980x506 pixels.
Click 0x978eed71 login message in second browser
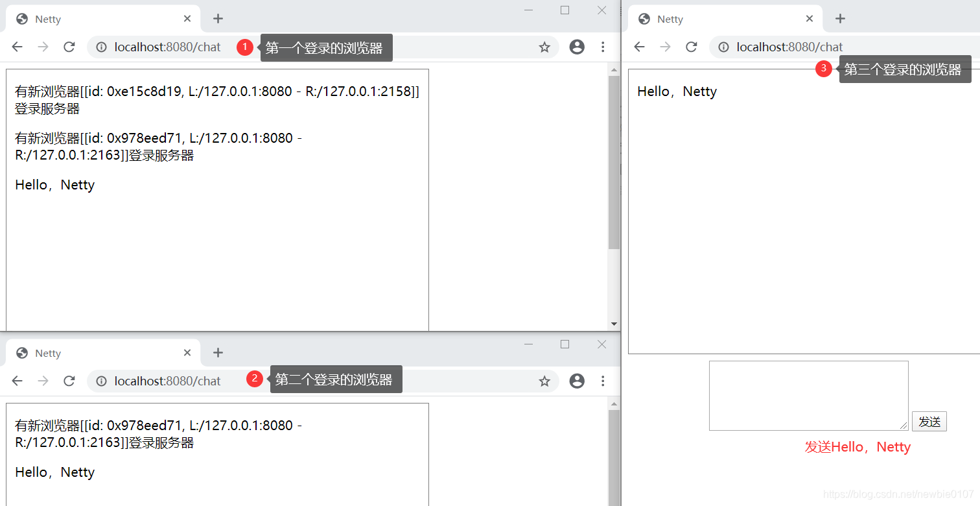158,434
